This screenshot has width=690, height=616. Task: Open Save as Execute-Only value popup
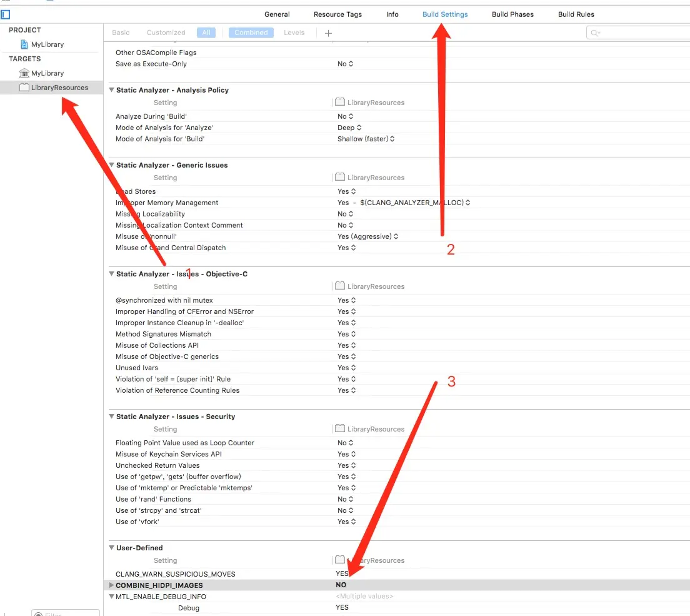[x=345, y=64]
